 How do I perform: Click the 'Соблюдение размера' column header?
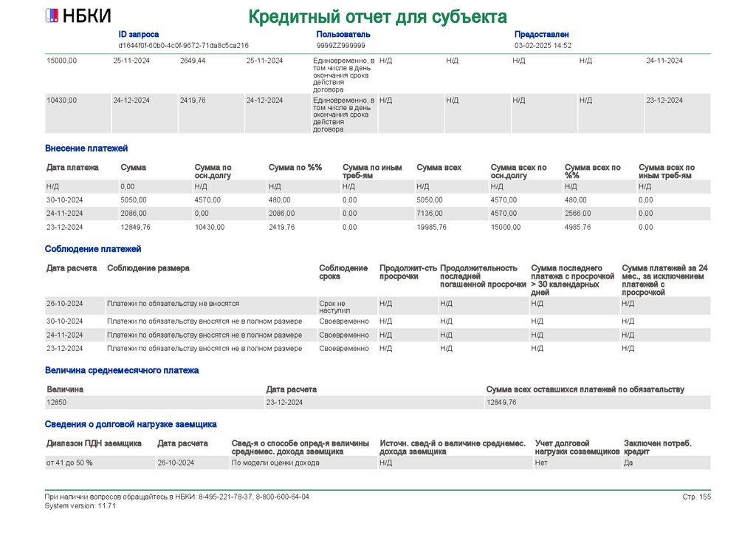[x=148, y=267]
